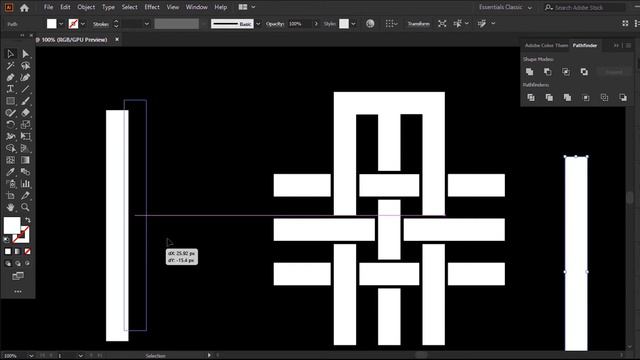
Task: Click Intersect shape mode
Action: click(566, 72)
